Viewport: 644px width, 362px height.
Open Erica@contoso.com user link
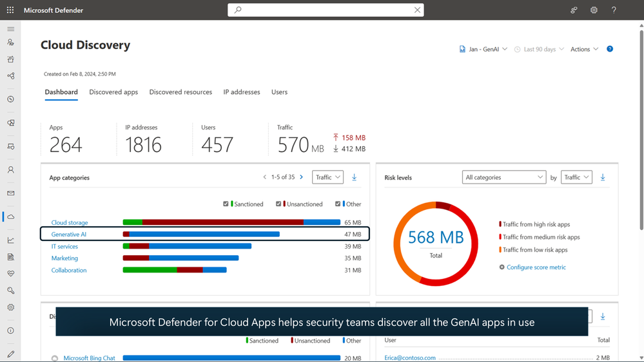click(410, 358)
